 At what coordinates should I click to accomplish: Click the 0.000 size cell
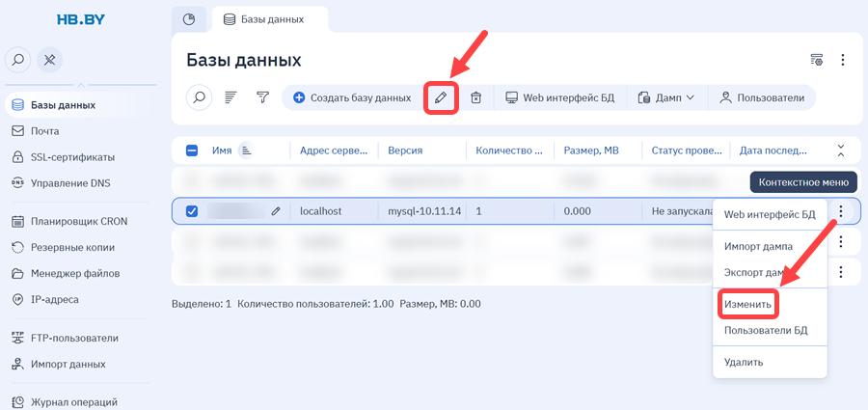pos(577,211)
